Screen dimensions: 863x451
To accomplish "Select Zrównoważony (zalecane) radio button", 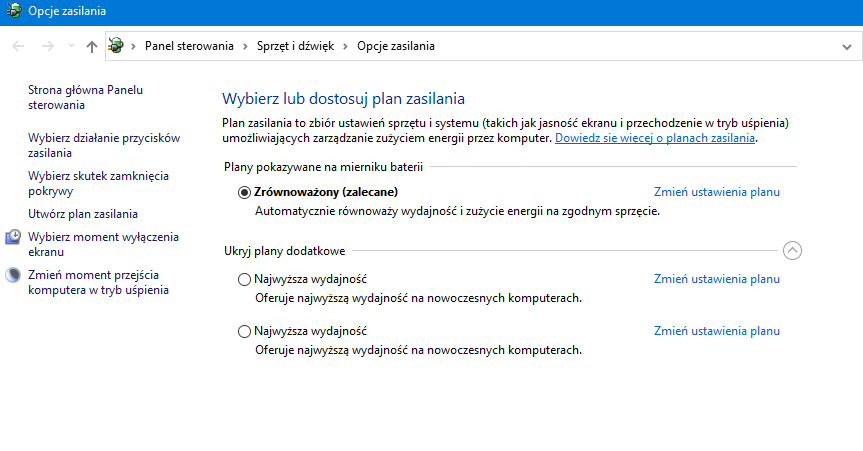I will click(244, 192).
